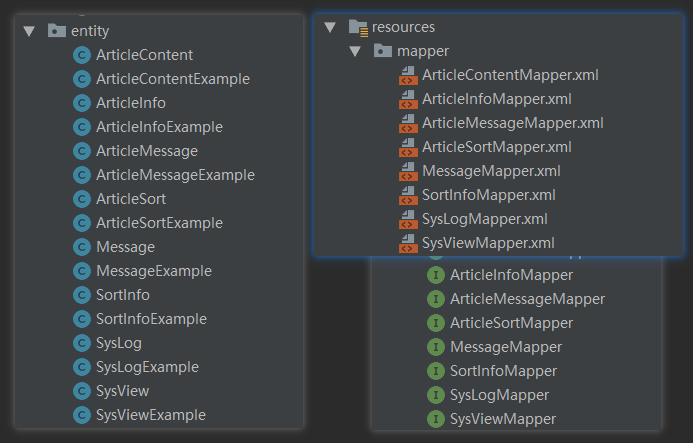Viewport: 693px width, 443px height.
Task: Click the interface icon beside SysViewMapper
Action: [x=435, y=419]
